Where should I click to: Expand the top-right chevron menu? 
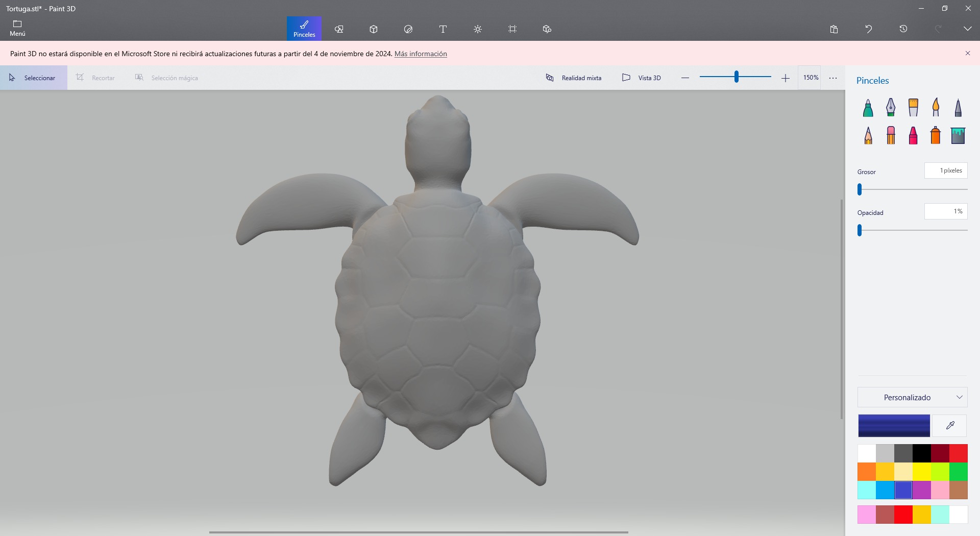[967, 29]
